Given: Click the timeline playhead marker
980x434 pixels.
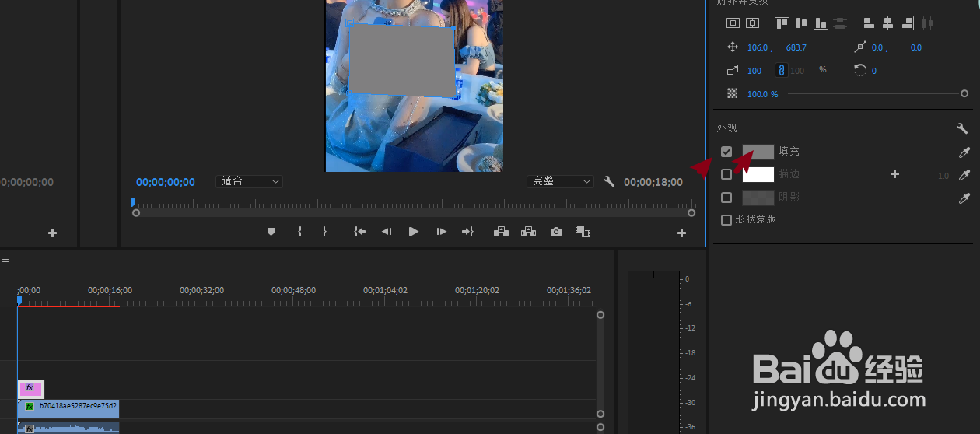Looking at the screenshot, I should coord(19,299).
